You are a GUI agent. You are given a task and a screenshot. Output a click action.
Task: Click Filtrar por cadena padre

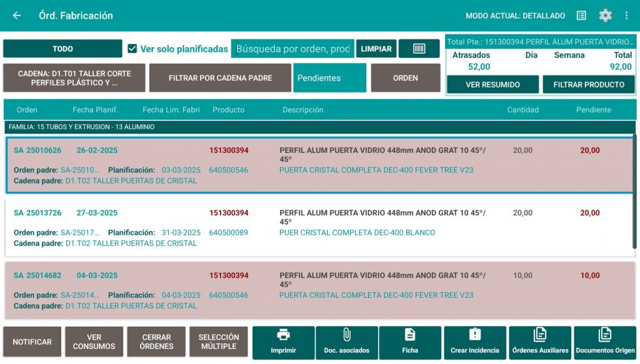coord(220,78)
